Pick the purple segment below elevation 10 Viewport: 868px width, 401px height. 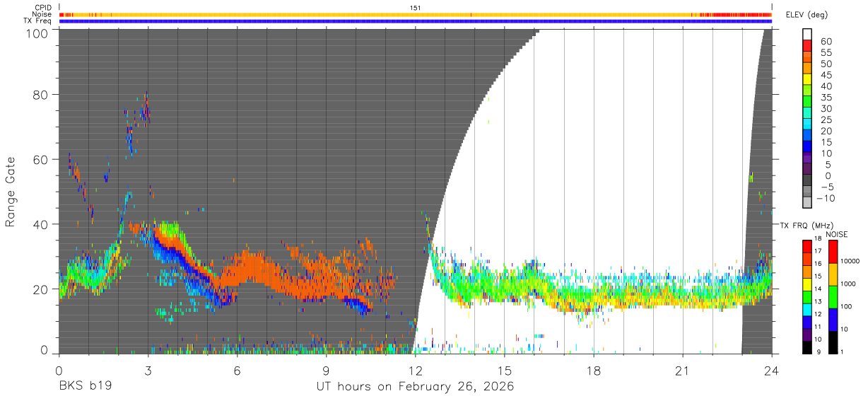(x=807, y=158)
